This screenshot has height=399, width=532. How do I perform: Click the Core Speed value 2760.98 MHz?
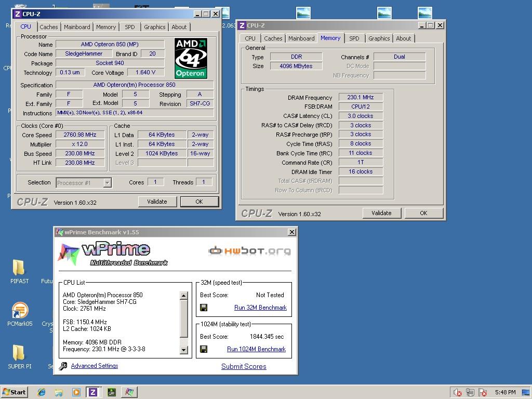coord(80,135)
